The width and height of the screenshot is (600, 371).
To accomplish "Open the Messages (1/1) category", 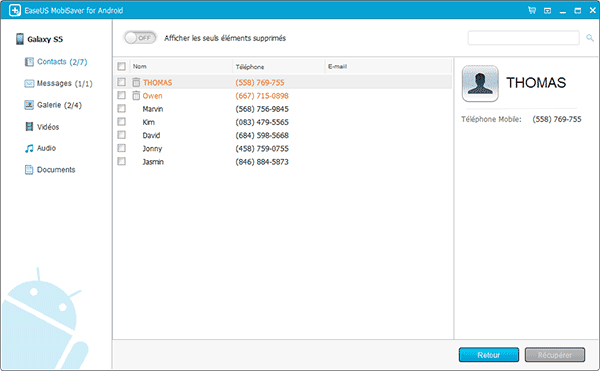I will (x=58, y=83).
